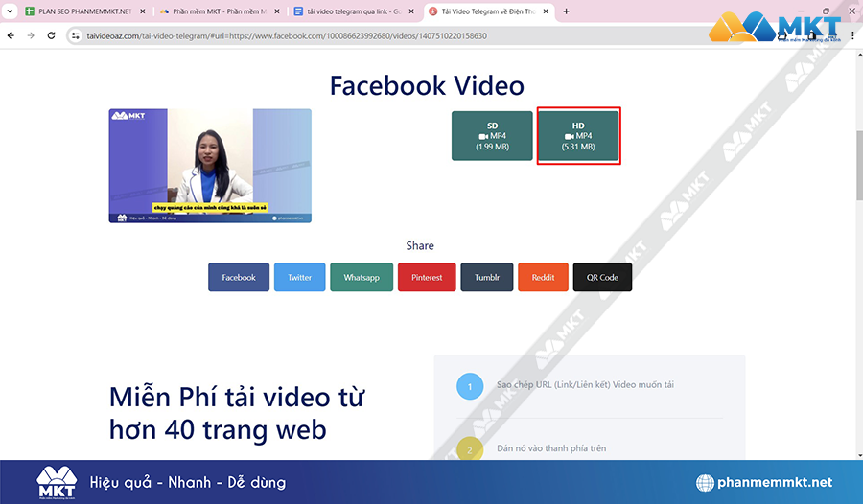Image resolution: width=863 pixels, height=504 pixels.
Task: Share via the Reddit button
Action: pyautogui.click(x=544, y=277)
